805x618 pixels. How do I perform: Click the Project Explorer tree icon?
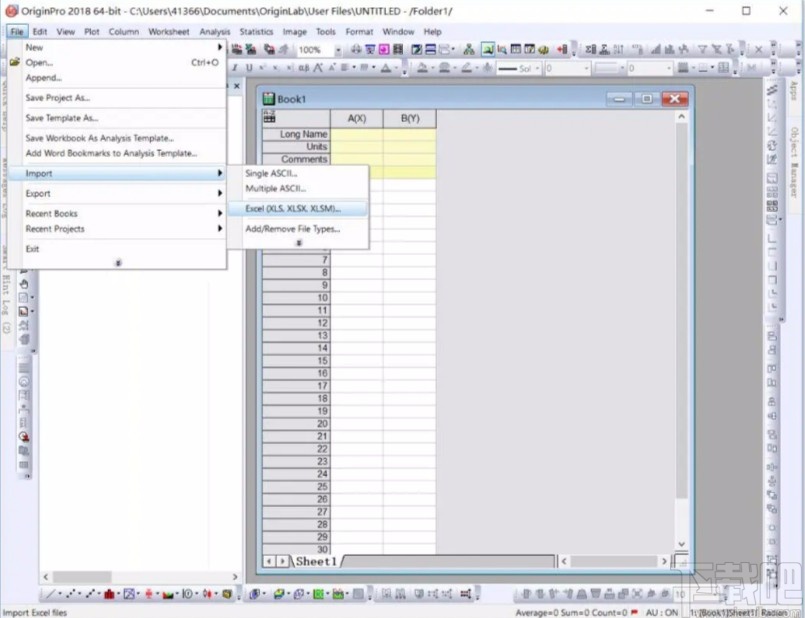pyautogui.click(x=468, y=49)
